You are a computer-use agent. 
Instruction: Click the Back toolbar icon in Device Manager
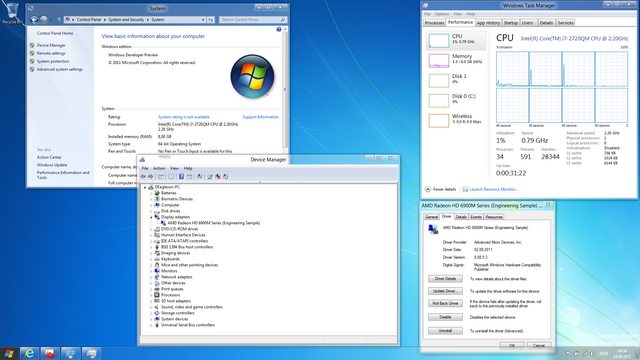pyautogui.click(x=143, y=176)
